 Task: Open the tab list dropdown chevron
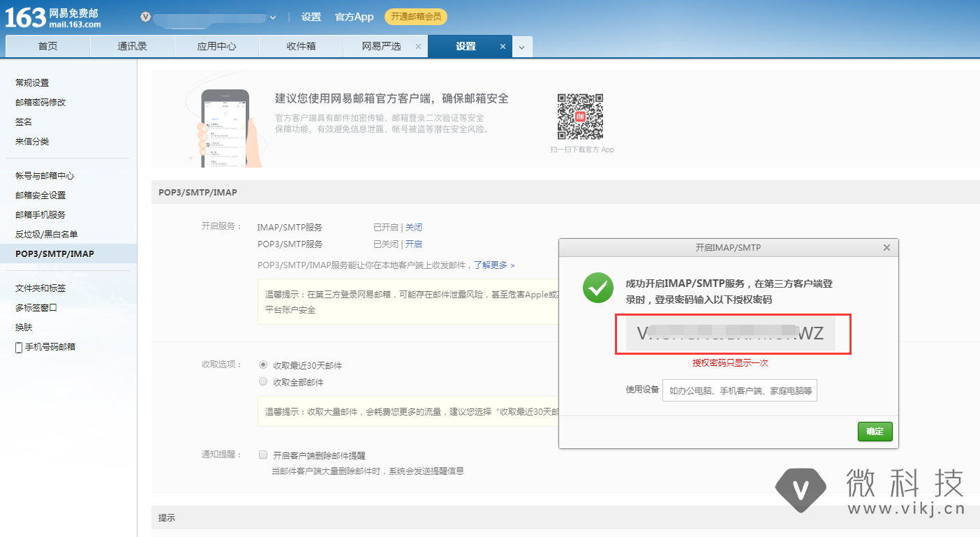click(522, 47)
